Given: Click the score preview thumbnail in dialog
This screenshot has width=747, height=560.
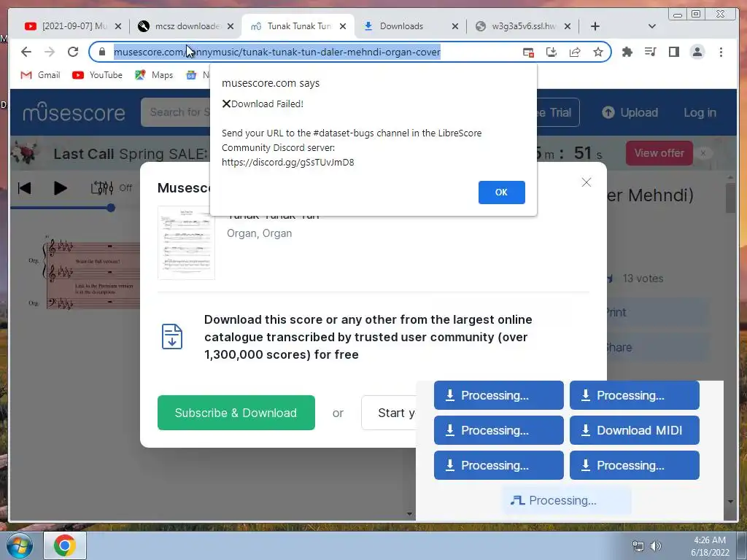Looking at the screenshot, I should (186, 243).
